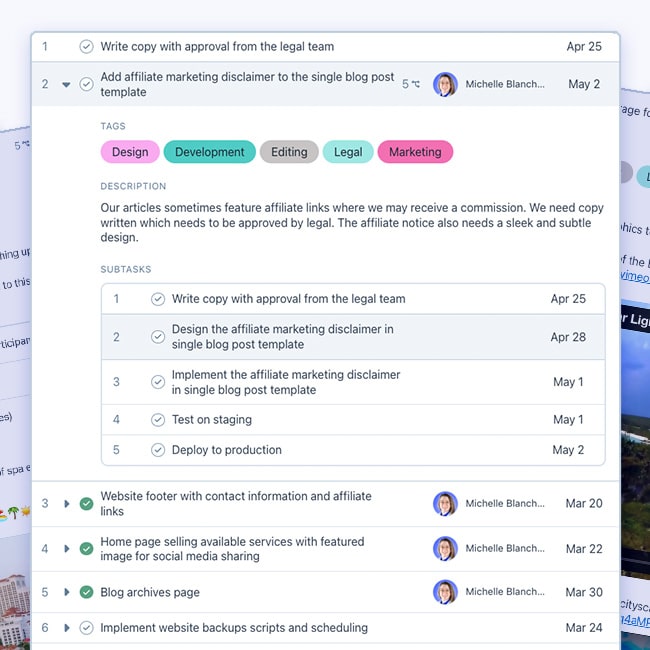The height and width of the screenshot is (650, 650).
Task: Click 'May 1' date on Implement disclaimer subtask
Action: point(568,382)
